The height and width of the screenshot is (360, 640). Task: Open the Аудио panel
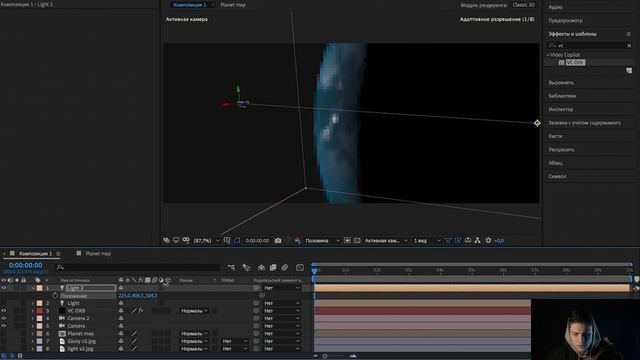pyautogui.click(x=556, y=7)
